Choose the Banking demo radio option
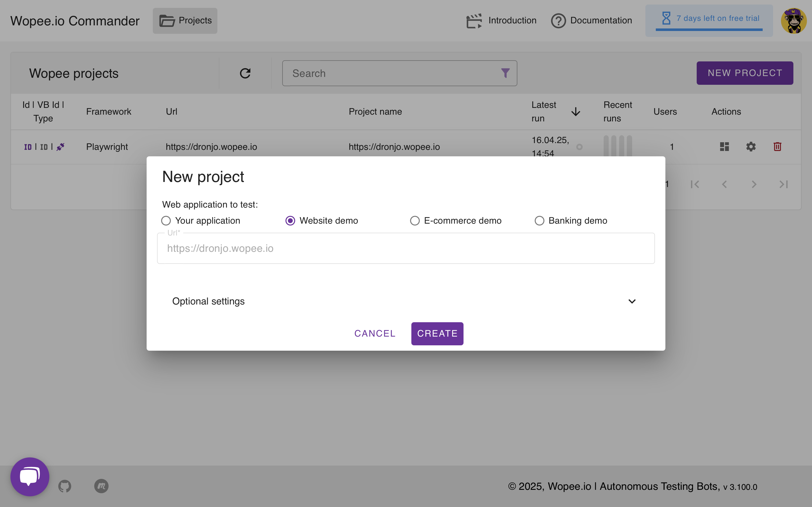This screenshot has height=507, width=812. click(539, 221)
